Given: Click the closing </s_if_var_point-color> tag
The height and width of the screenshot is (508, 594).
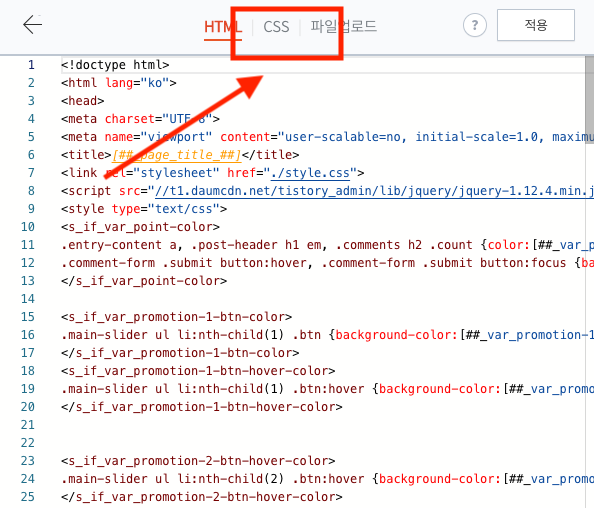Looking at the screenshot, I should point(144,281).
